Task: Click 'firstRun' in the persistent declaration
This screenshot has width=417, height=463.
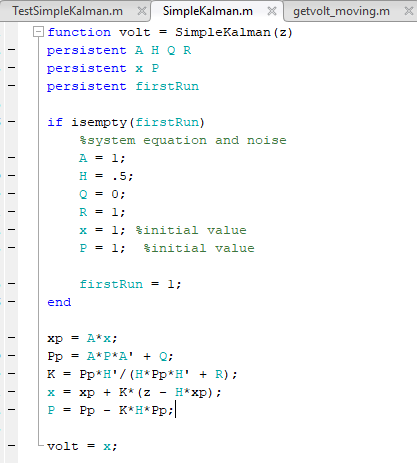Action: point(167,86)
